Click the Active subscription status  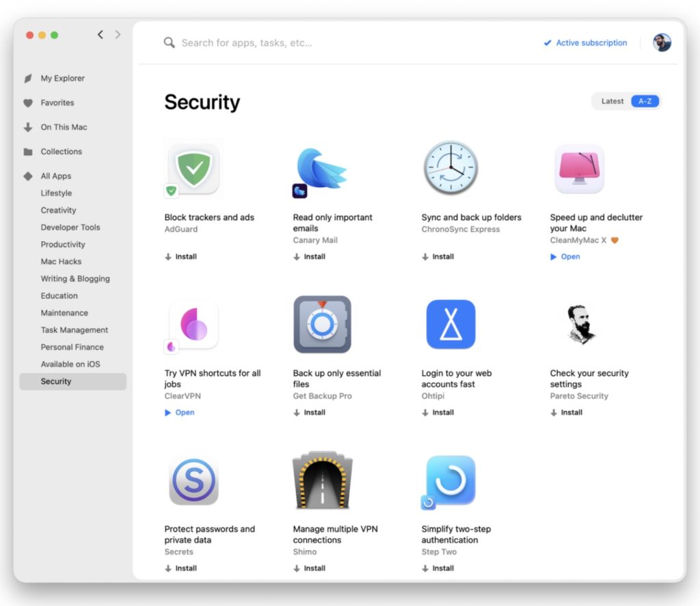pyautogui.click(x=585, y=43)
